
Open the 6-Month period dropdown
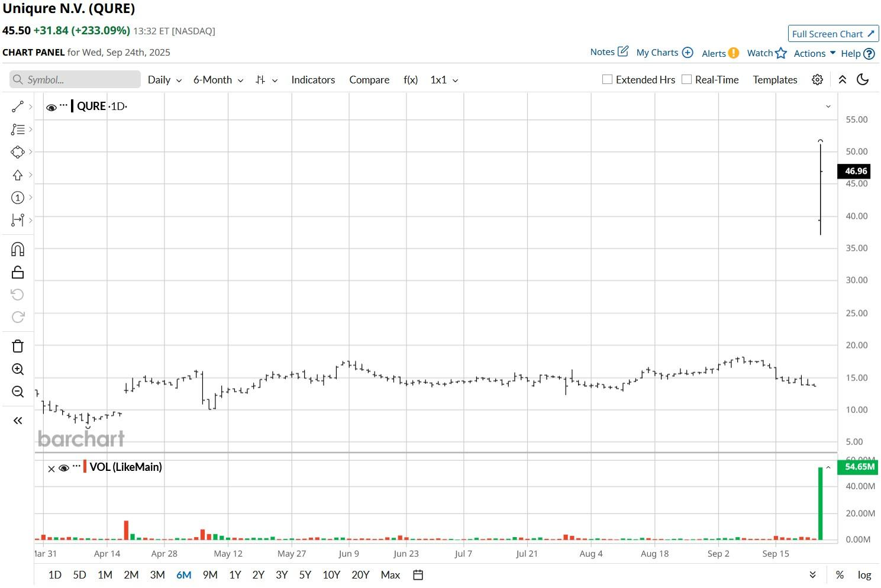[218, 80]
